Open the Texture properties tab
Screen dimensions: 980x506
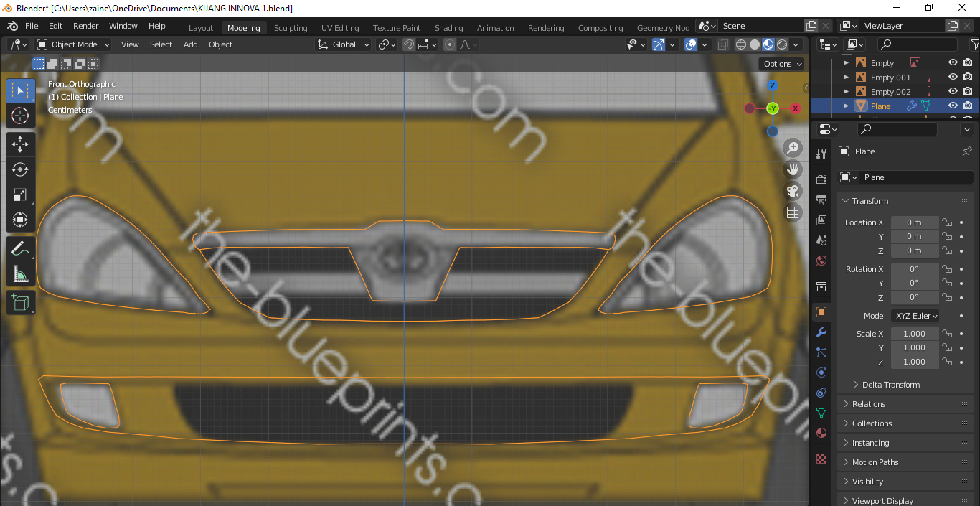point(821,459)
